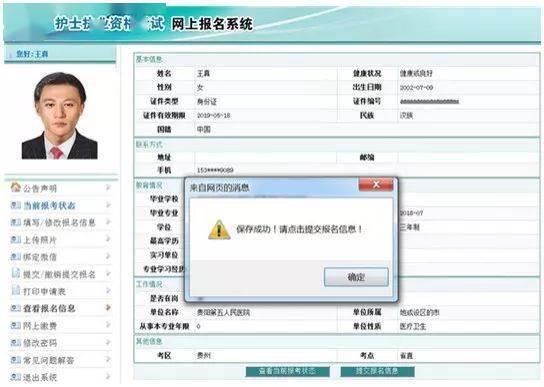Click the document icon beside 打印申请表
The width and height of the screenshot is (544, 387).
click(x=16, y=290)
